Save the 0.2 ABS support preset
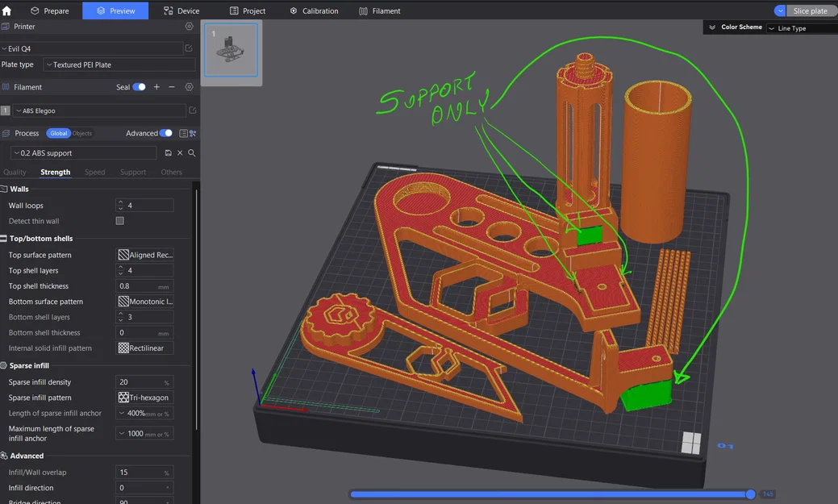 169,153
